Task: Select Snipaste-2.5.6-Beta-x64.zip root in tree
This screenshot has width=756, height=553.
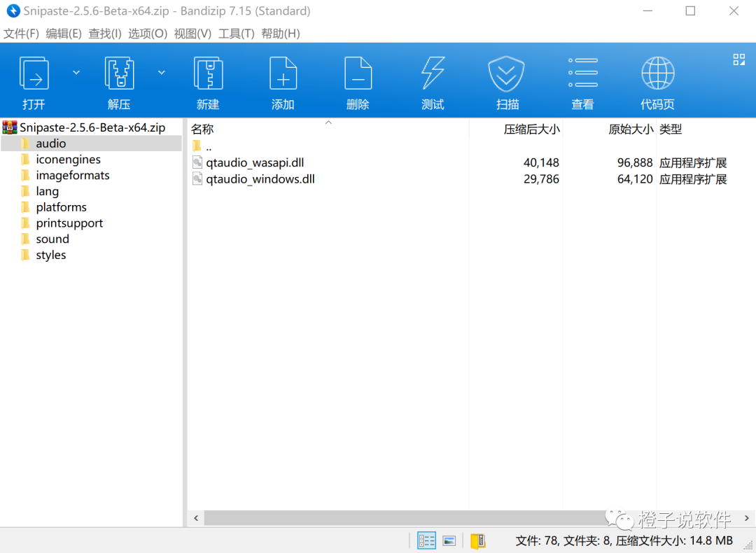Action: click(x=92, y=128)
